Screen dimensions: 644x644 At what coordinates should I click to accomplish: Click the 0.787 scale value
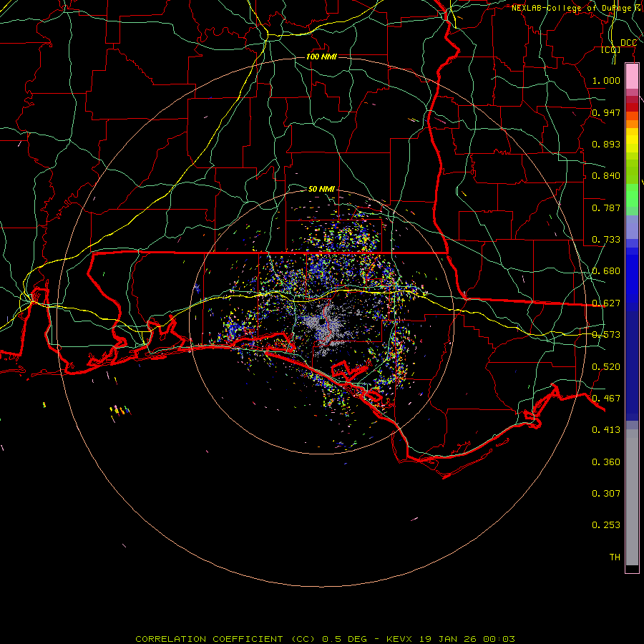click(606, 208)
